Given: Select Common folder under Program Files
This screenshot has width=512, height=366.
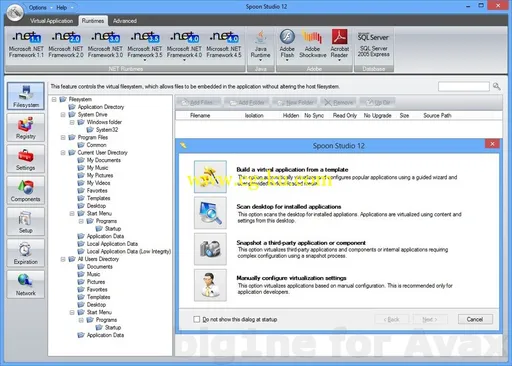Looking at the screenshot, I should (96, 145).
